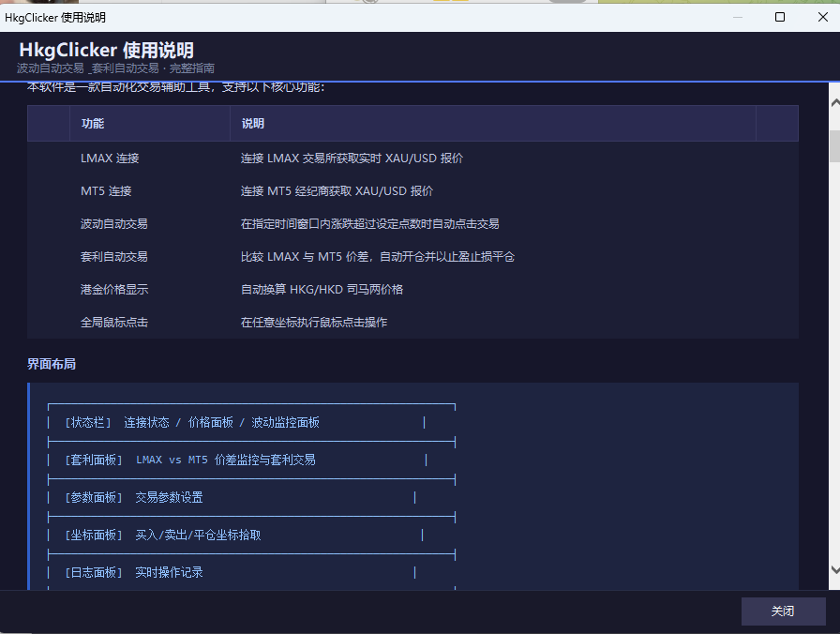
Task: Click text 连接 LMAX 交易所获取实时 XAU/USD 报价
Action: tap(352, 158)
